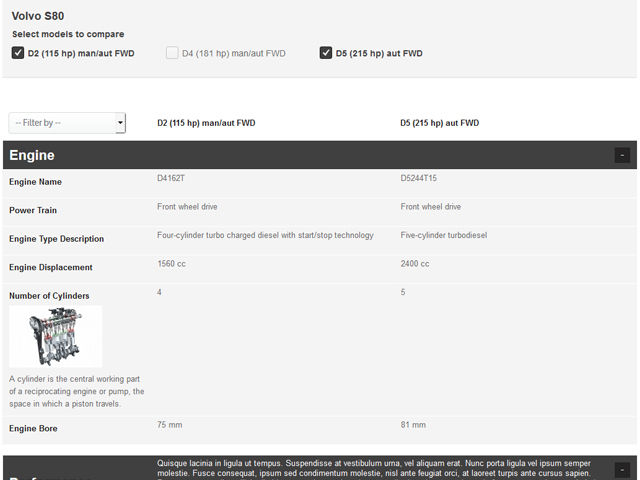The width and height of the screenshot is (640, 480).
Task: Click the engine cylinder thumbnail image
Action: pyautogui.click(x=56, y=337)
